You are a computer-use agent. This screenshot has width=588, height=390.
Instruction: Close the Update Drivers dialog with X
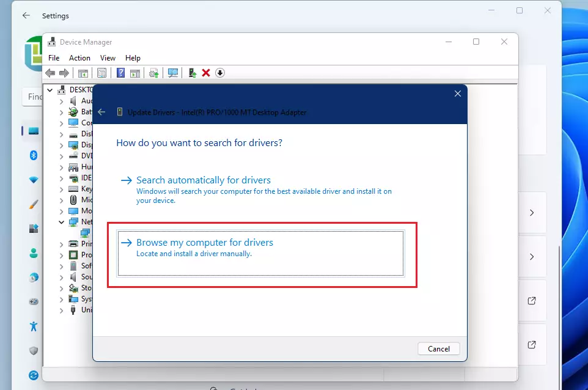pyautogui.click(x=457, y=94)
